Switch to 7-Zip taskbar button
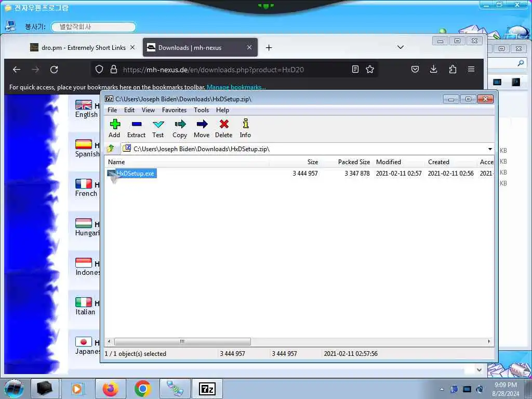 (x=207, y=389)
